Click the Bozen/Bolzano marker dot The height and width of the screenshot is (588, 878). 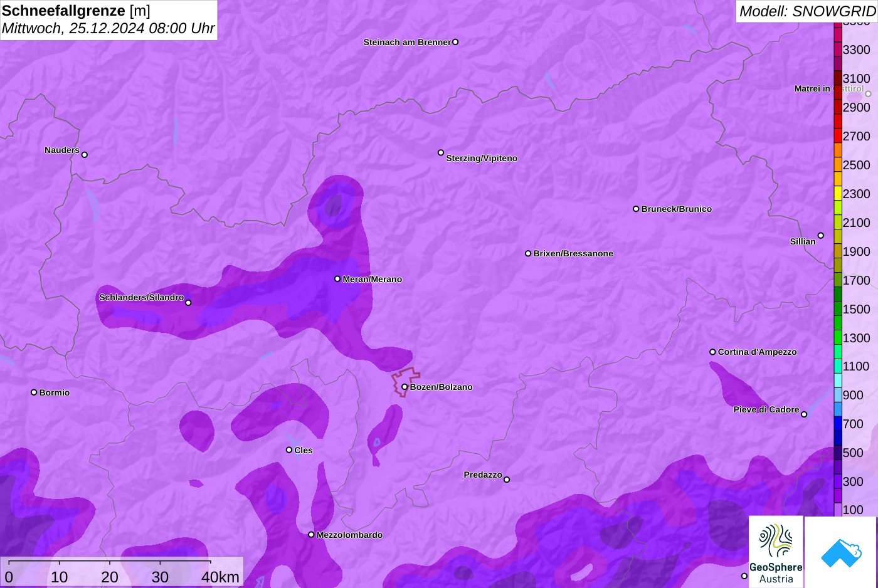[405, 387]
